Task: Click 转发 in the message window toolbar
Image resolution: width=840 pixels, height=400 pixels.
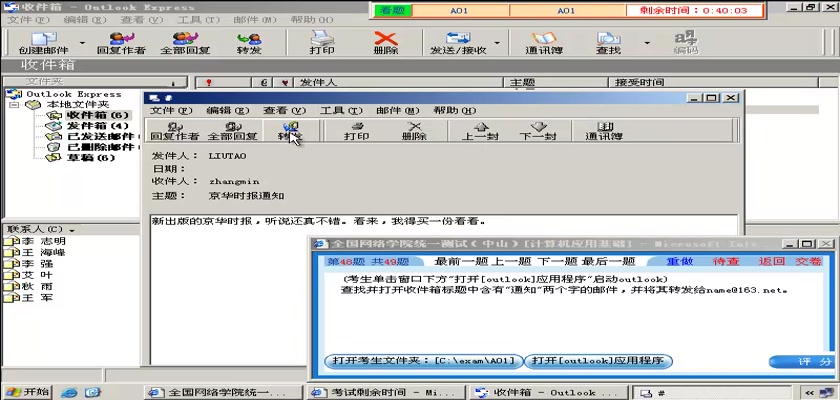Action: (290, 131)
